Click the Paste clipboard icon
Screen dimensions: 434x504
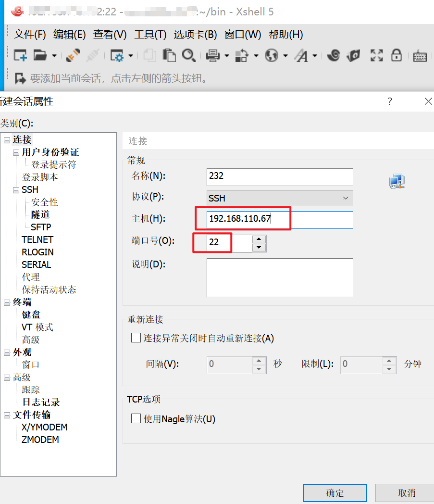169,56
